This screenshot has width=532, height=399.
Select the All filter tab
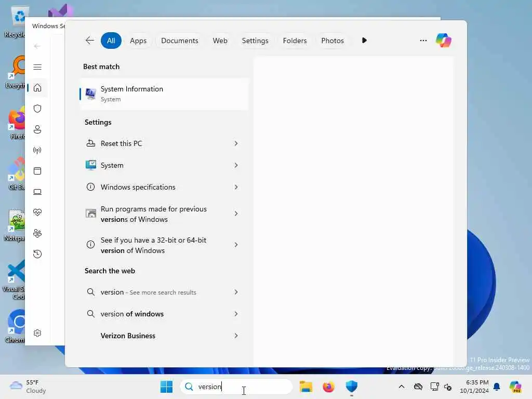(x=111, y=41)
